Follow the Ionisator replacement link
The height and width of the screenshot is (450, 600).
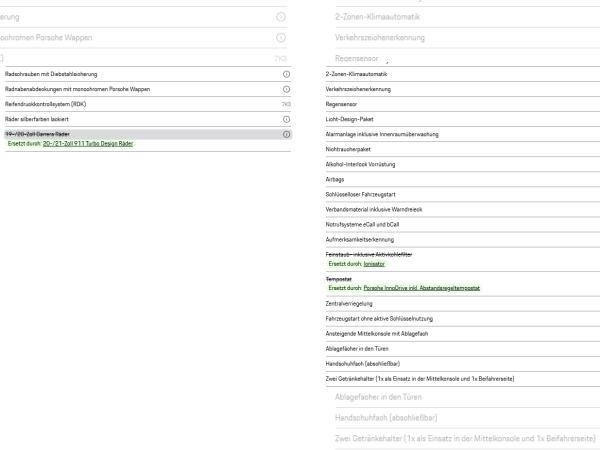tap(374, 264)
